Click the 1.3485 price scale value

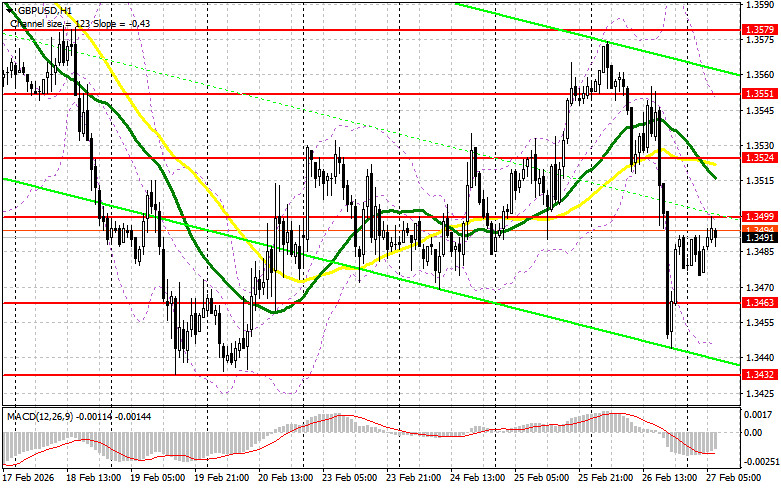[759, 251]
